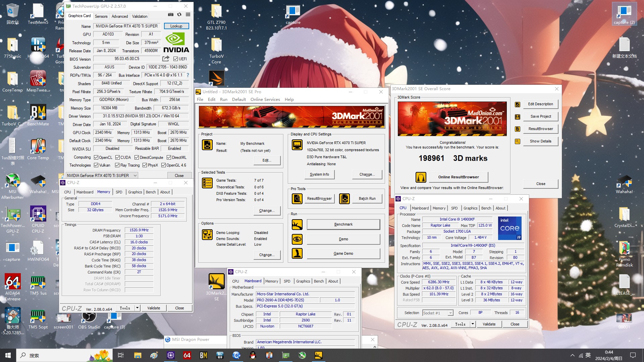
Task: Click Task View taskbar icon
Action: pos(121,355)
